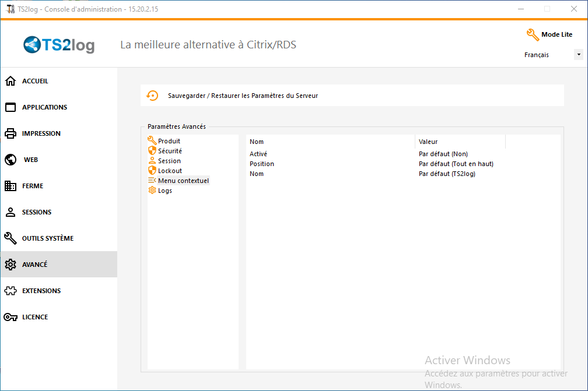The height and width of the screenshot is (391, 588).
Task: Click the app icon in title bar
Action: tap(10, 9)
